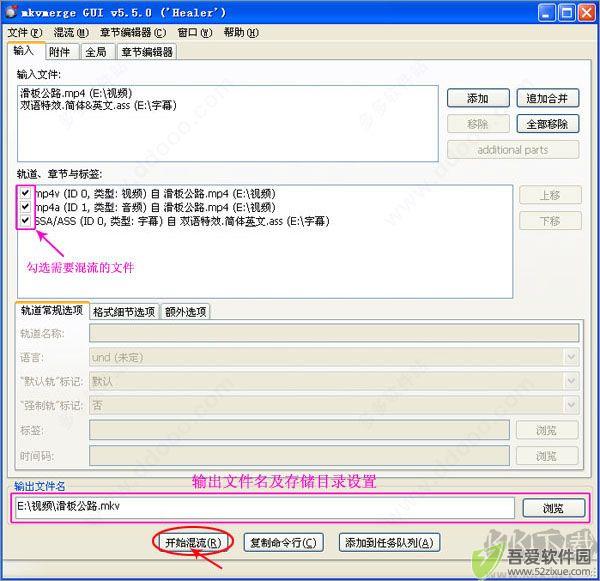Uncheck the SSA/ASS subtitle track checkbox
The image size is (600, 581).
coord(25,221)
